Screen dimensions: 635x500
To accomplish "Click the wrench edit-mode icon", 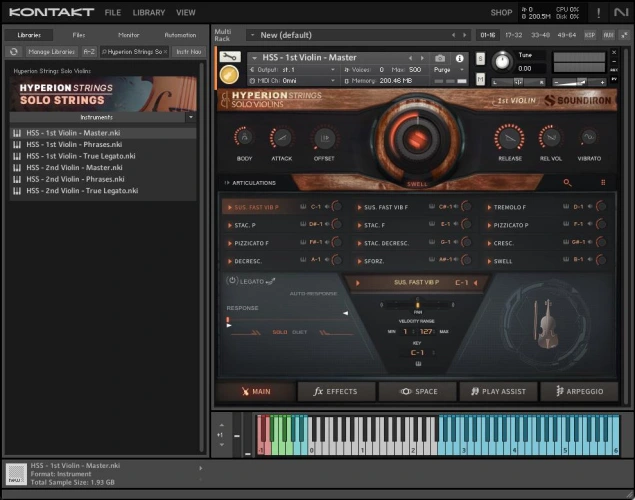I will pyautogui.click(x=229, y=56).
